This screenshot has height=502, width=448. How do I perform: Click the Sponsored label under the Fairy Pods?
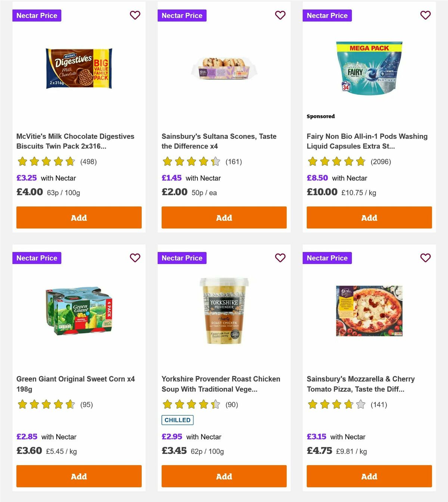point(320,116)
